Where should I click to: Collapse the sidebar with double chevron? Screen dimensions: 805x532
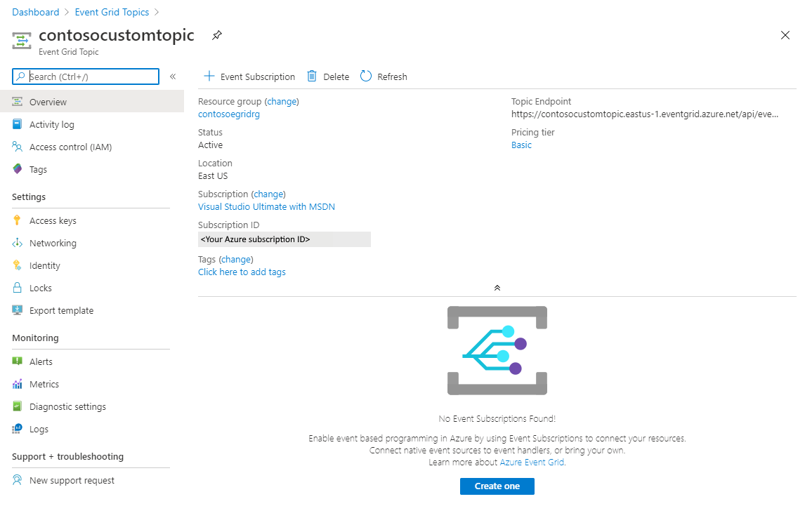[x=173, y=77]
